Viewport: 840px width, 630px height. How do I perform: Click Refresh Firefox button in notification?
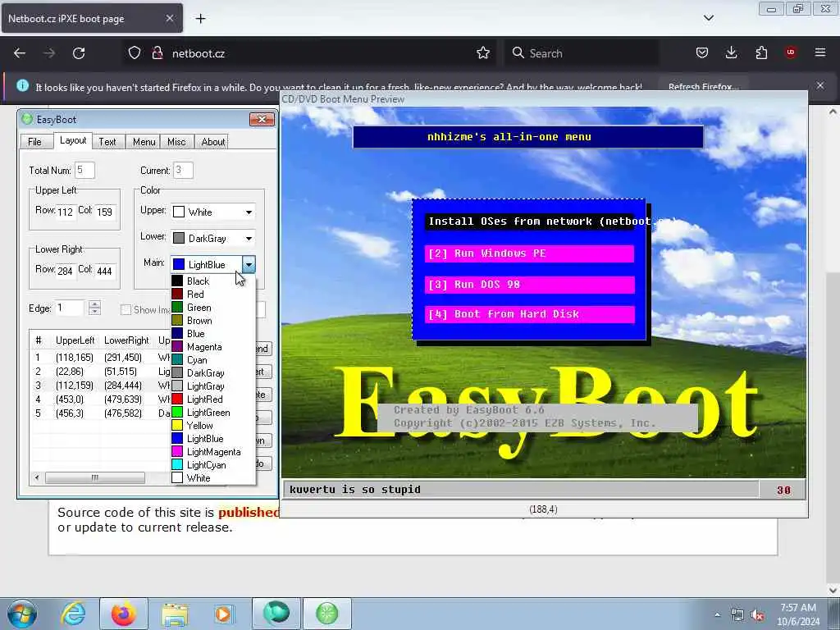[x=703, y=87]
